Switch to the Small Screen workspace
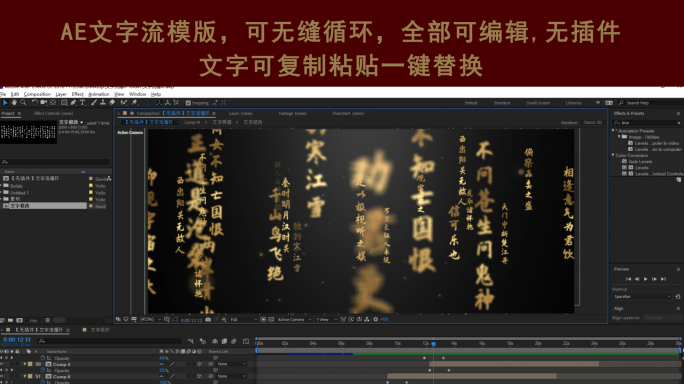 pyautogui.click(x=538, y=103)
